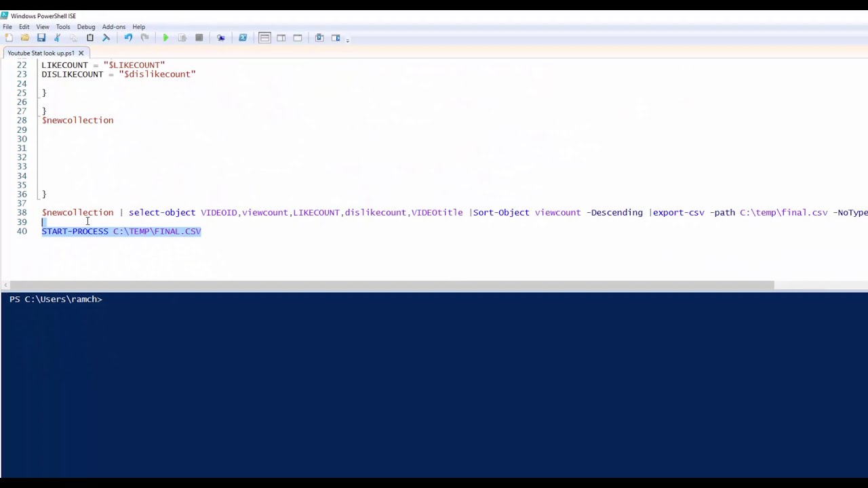Save the script with the floppy disk icon

click(41, 38)
